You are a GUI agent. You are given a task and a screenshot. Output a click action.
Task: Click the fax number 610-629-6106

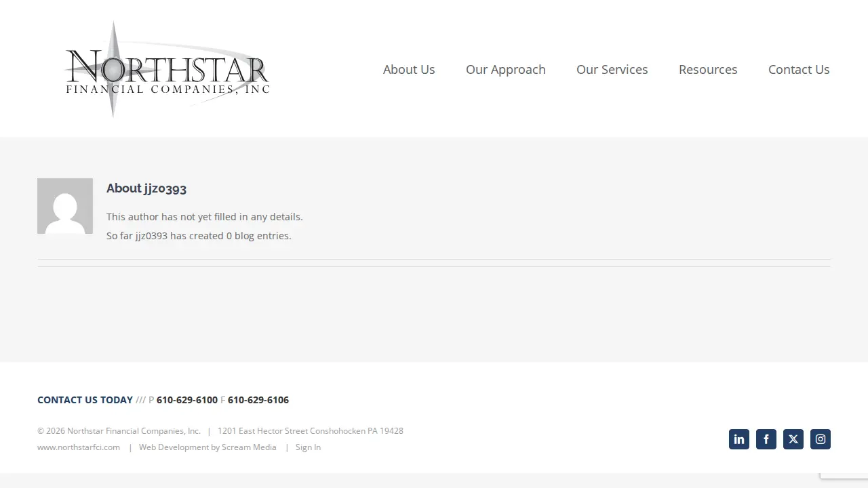click(258, 400)
